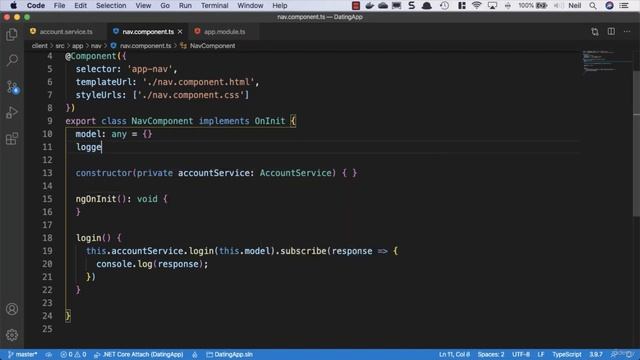Open macOS Spotlight search icon
The height and width of the screenshot is (360, 640).
pos(593,6)
